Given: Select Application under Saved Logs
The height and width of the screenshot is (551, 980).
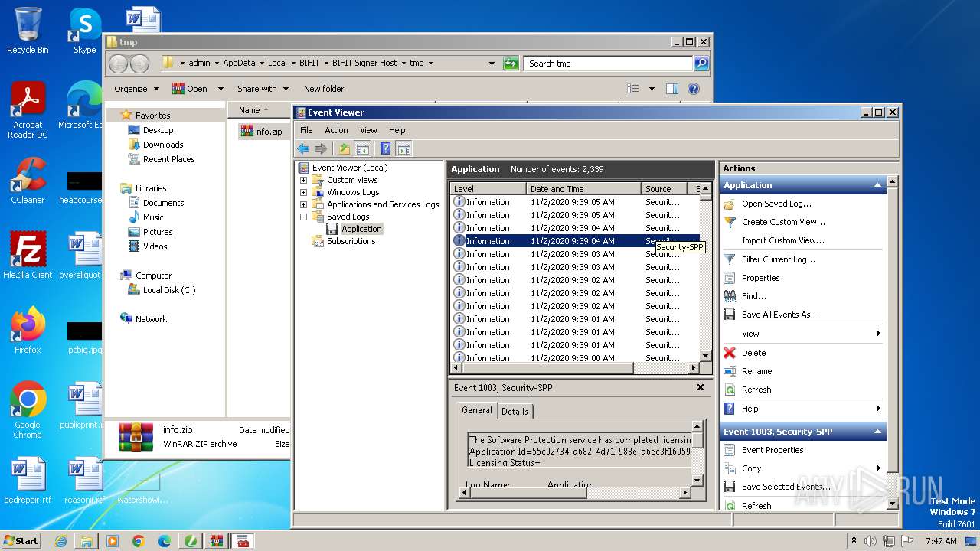Looking at the screenshot, I should (x=361, y=229).
